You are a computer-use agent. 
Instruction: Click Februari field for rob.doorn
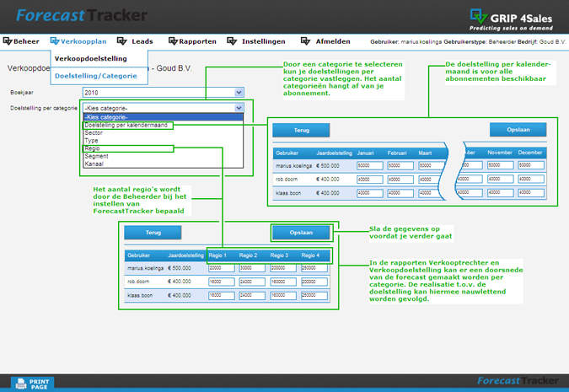click(400, 180)
